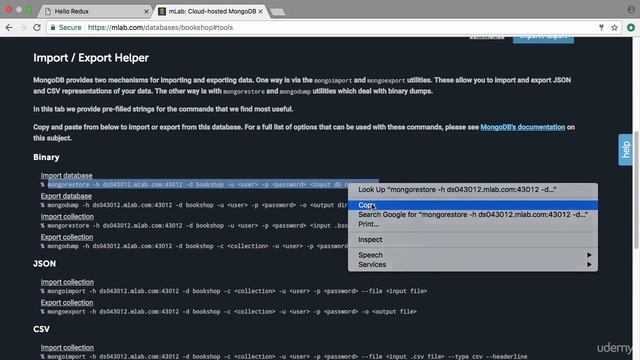640x360 pixels.
Task: Click the Import collection heading under JSON
Action: pyautogui.click(x=67, y=282)
